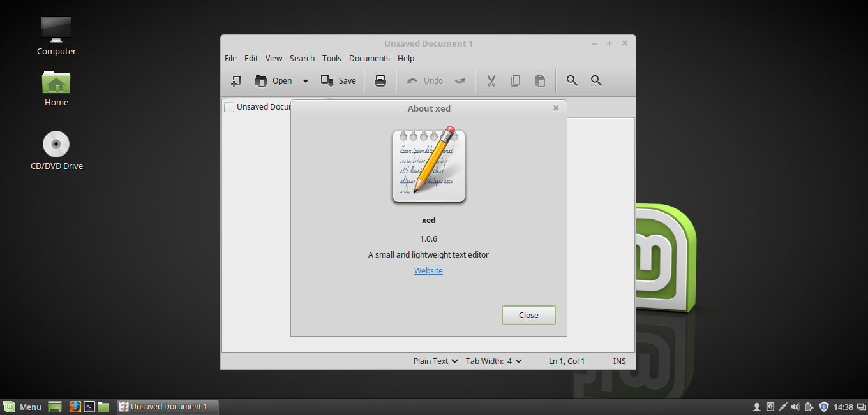Open Find with the magnifier icon
Image resolution: width=868 pixels, height=415 pixels.
point(572,81)
